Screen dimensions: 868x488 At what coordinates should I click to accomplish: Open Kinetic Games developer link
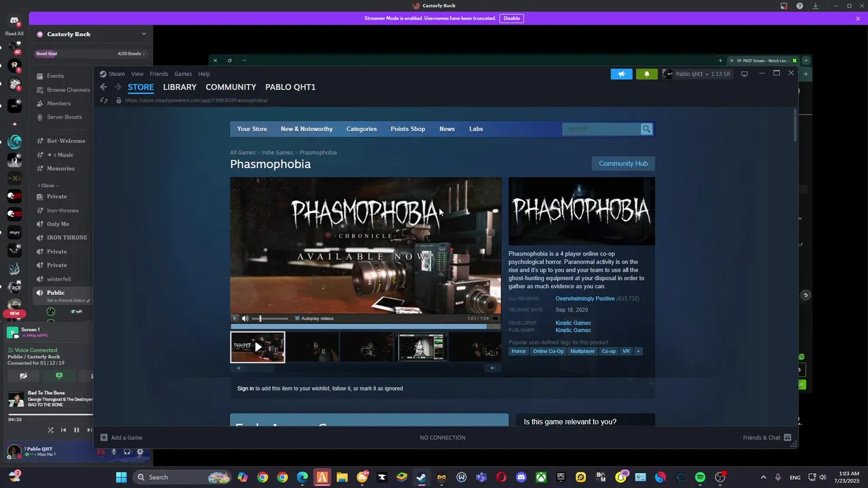point(573,323)
